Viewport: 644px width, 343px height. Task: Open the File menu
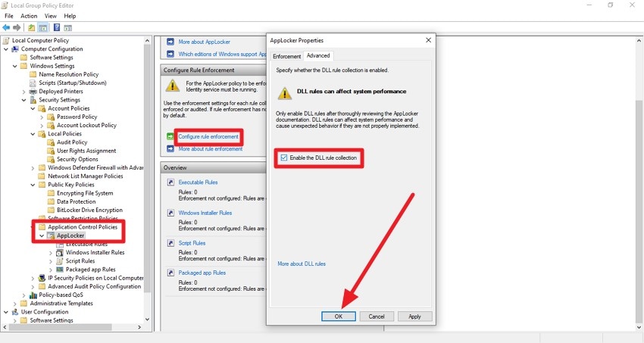8,16
